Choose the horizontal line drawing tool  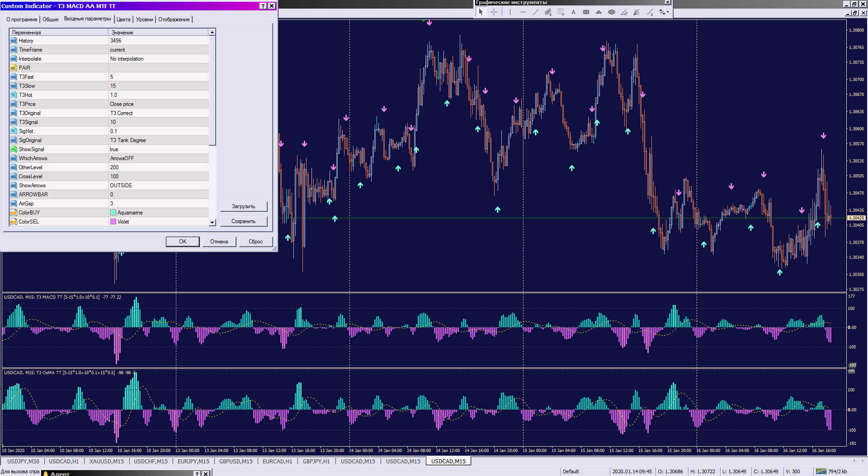523,12
